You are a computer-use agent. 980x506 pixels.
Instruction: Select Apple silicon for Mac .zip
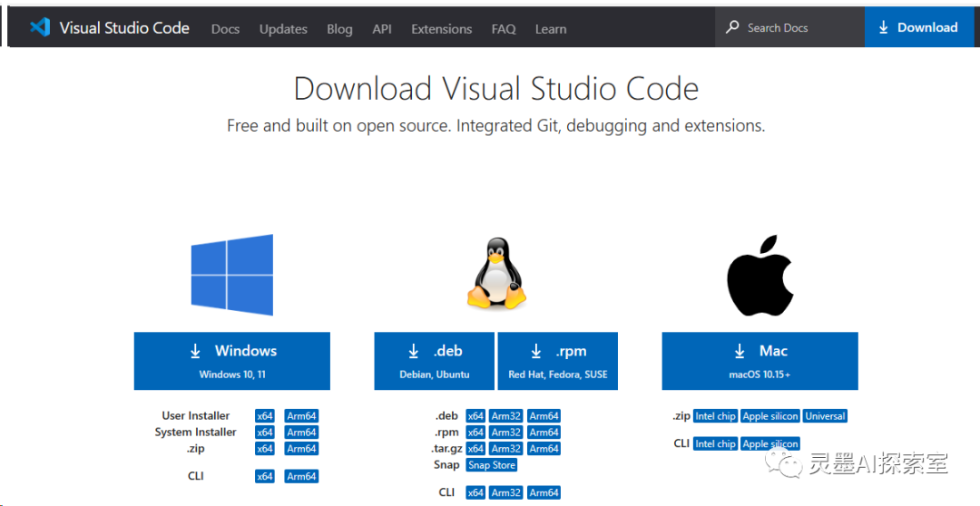pos(770,416)
